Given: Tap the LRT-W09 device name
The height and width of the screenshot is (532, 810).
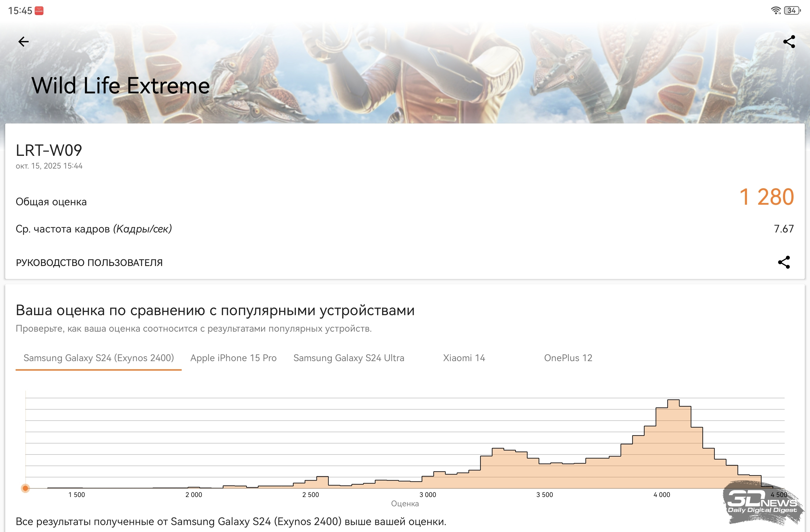Looking at the screenshot, I should tap(49, 150).
